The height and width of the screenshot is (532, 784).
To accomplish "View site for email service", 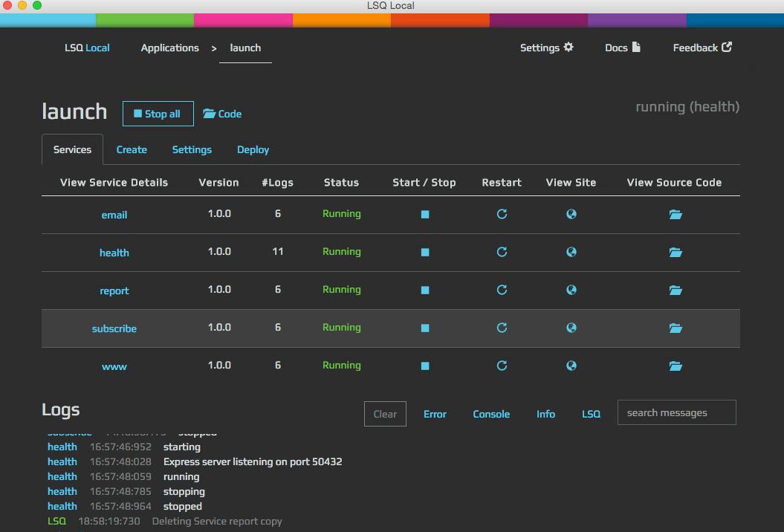I will (x=571, y=214).
